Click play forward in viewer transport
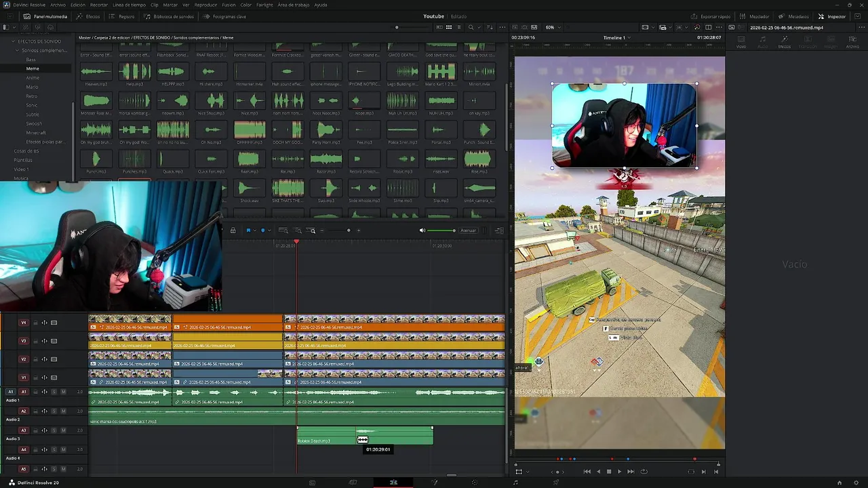The height and width of the screenshot is (488, 868). (x=619, y=472)
